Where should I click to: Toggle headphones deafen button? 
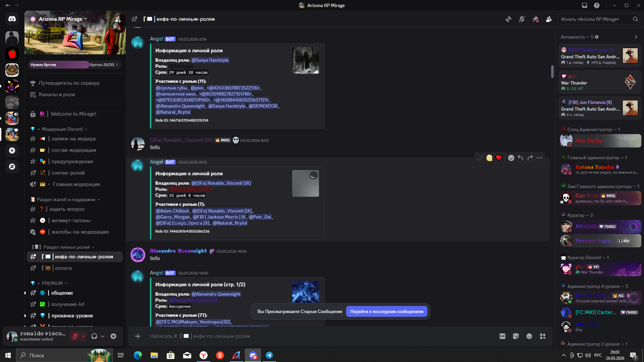pyautogui.click(x=94, y=336)
